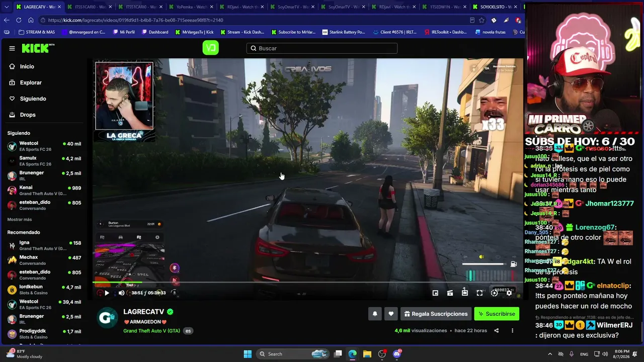
Task: Open Igna recommended channel
Action: pyautogui.click(x=44, y=245)
